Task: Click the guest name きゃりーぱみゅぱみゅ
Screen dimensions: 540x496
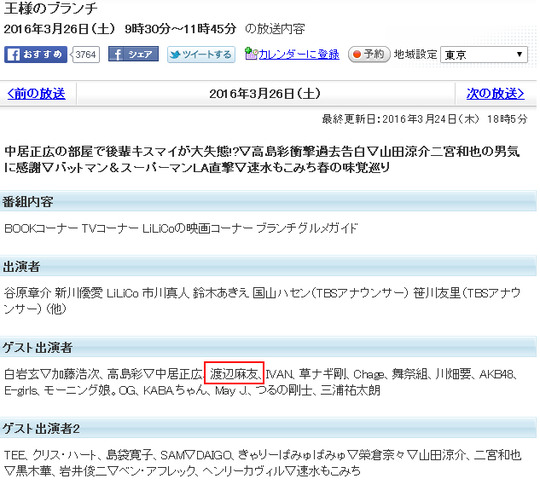Action: [291, 455]
